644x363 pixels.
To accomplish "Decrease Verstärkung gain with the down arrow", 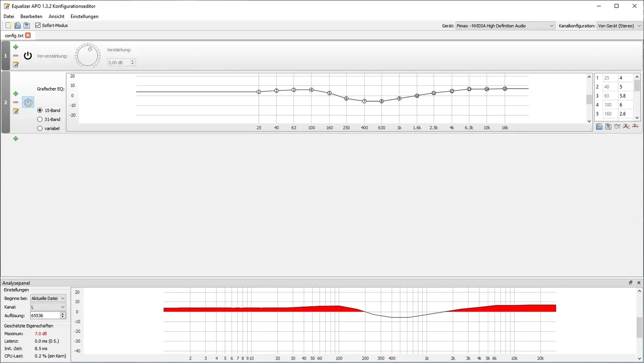I will click(x=133, y=64).
